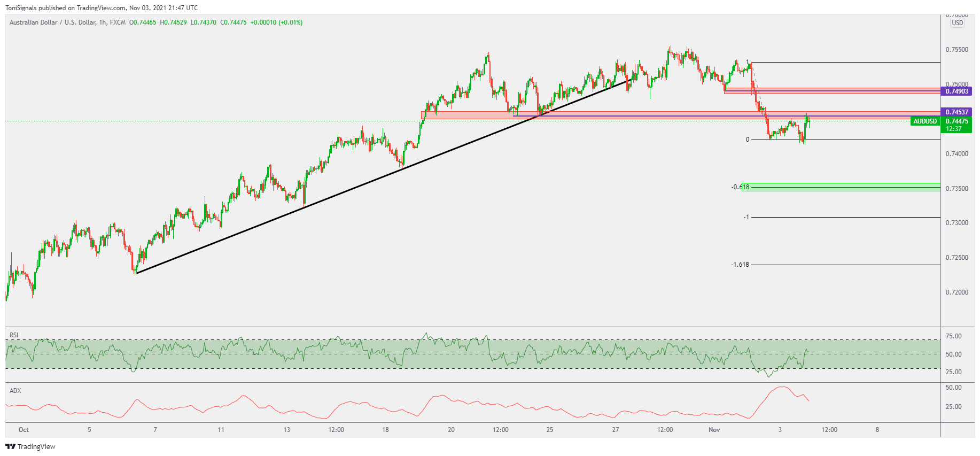980x456 pixels.
Task: Click the AUDUSD symbol label tag
Action: coord(925,121)
